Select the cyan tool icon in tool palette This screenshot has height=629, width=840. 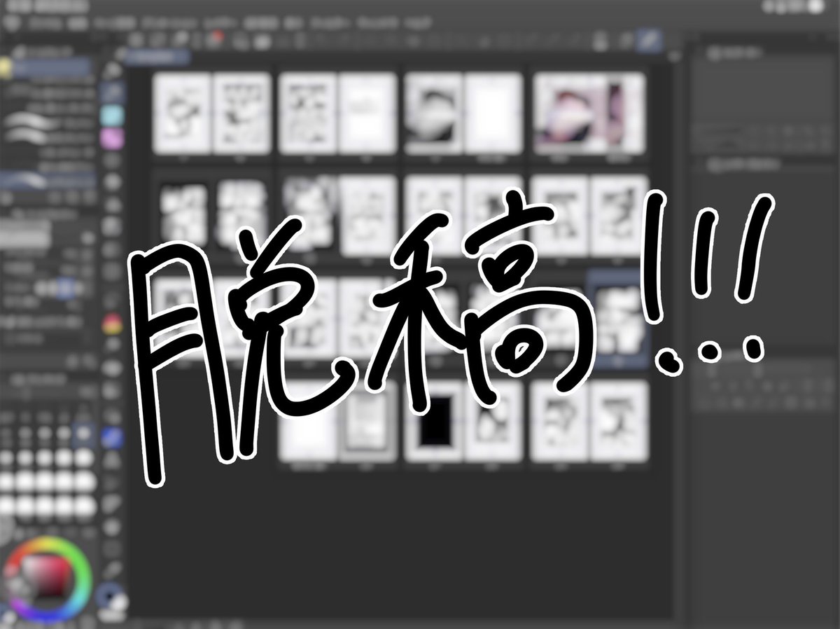(x=111, y=115)
